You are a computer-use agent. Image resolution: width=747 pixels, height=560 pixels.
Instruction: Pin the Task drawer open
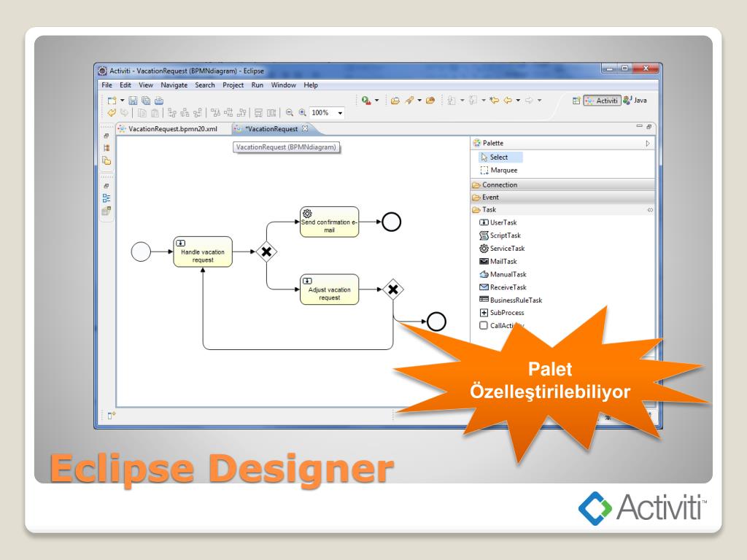[x=650, y=210]
